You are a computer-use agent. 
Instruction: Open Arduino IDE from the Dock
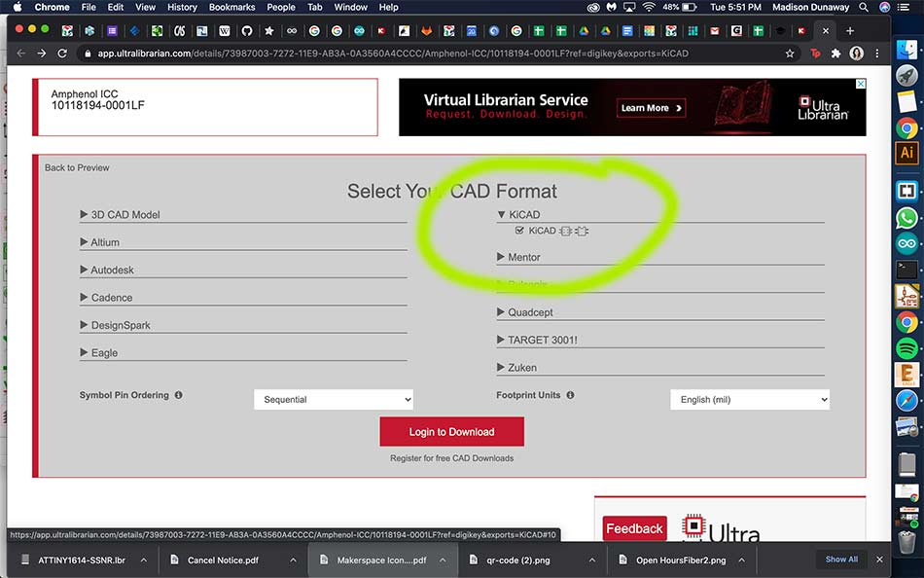(x=906, y=243)
